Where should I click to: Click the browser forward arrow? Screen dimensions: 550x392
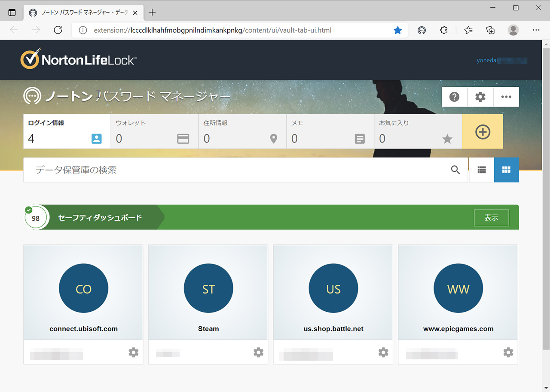(x=36, y=30)
